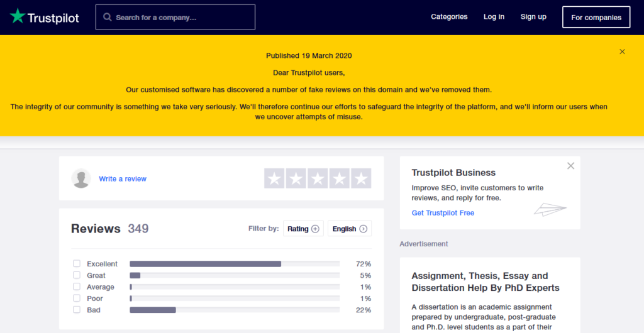Click the Dear Trustpilot users greeting

pyautogui.click(x=309, y=73)
